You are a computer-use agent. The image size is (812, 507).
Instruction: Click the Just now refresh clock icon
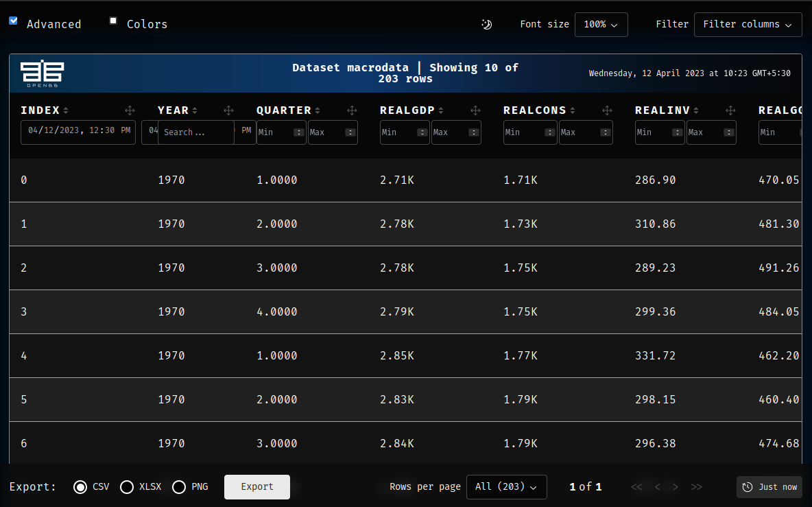click(x=748, y=487)
